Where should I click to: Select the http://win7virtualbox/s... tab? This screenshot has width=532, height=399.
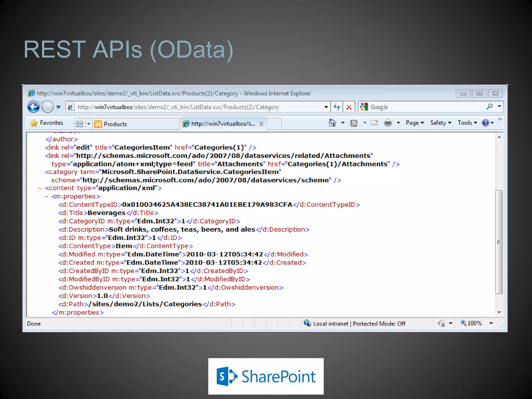coord(223,124)
